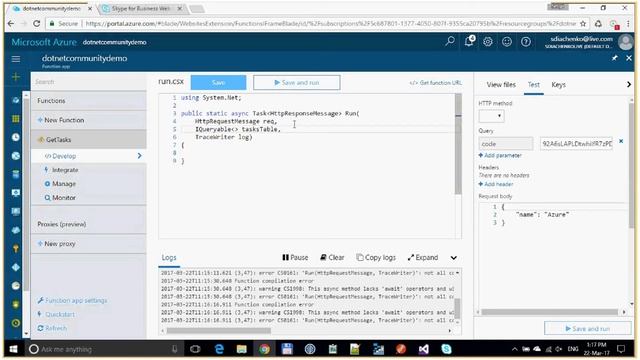Open the Integrate section
The height and width of the screenshot is (360, 640).
pos(64,170)
